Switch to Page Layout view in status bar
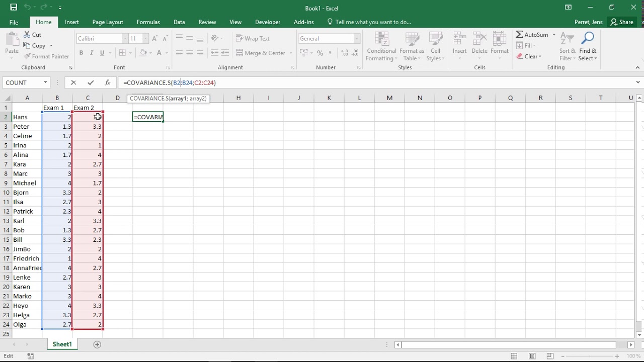Viewport: 644px width, 362px height. pos(532,356)
